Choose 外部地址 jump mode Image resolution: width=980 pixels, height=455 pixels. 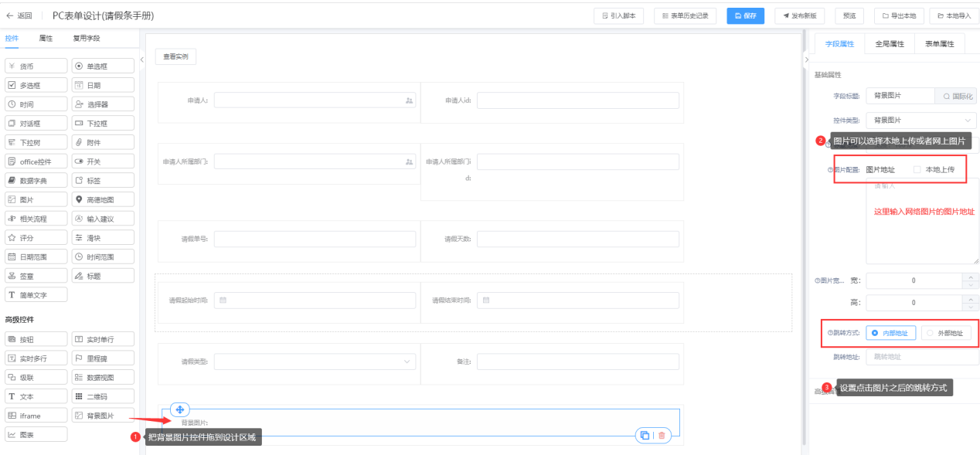[x=945, y=333]
